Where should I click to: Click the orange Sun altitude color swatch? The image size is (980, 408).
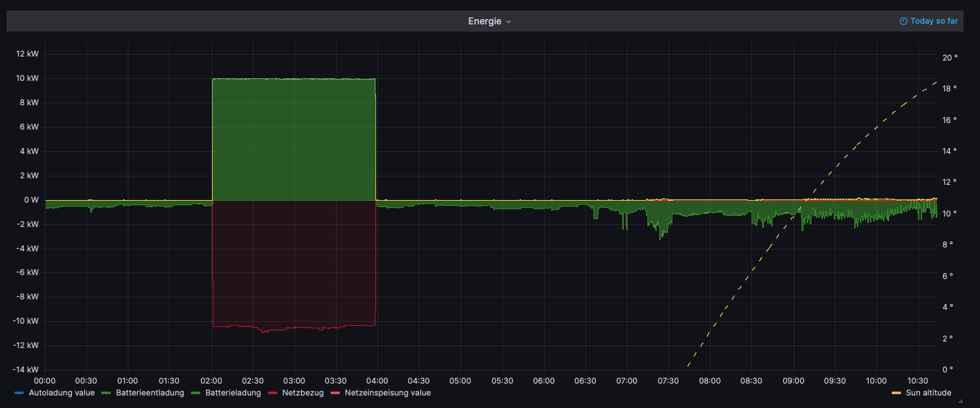(x=895, y=393)
